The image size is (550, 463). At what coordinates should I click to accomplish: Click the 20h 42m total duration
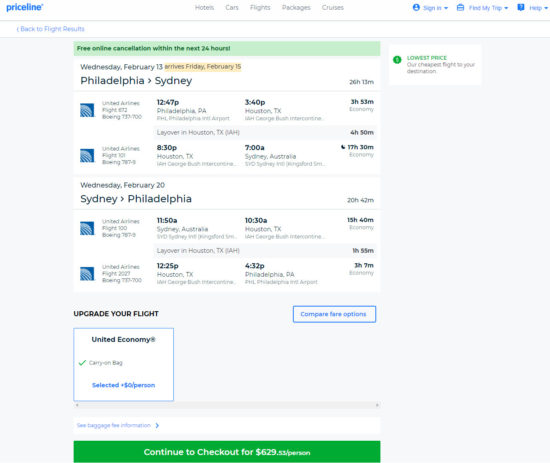coord(361,200)
